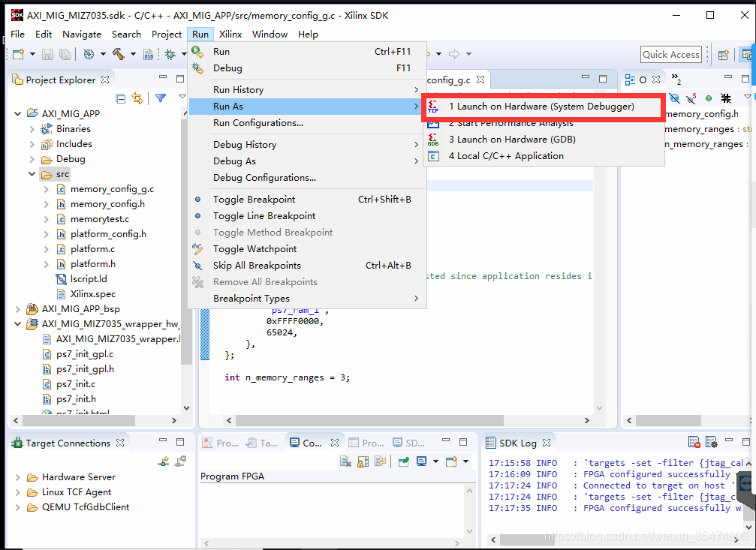Open Run Configurations... dialog
The height and width of the screenshot is (550, 756).
pyautogui.click(x=258, y=123)
